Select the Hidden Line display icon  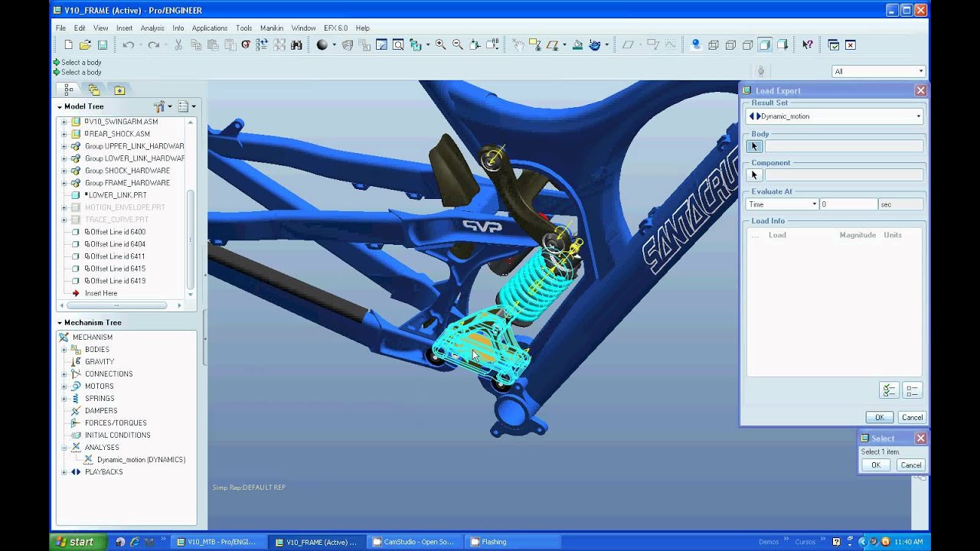coord(730,45)
